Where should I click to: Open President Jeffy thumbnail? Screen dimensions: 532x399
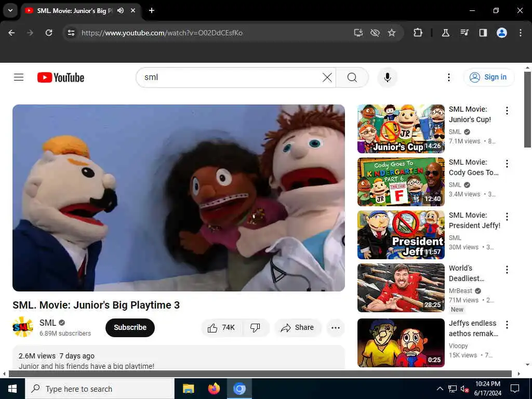[x=401, y=235]
